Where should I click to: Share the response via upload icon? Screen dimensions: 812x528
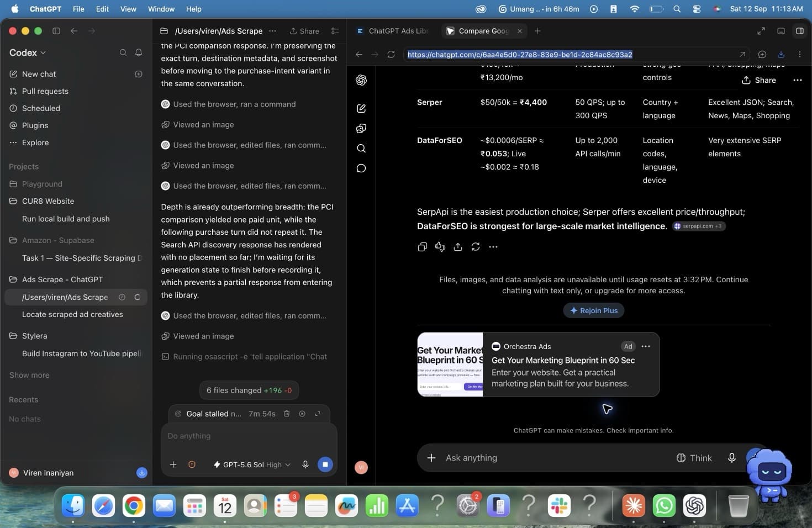pyautogui.click(x=458, y=247)
